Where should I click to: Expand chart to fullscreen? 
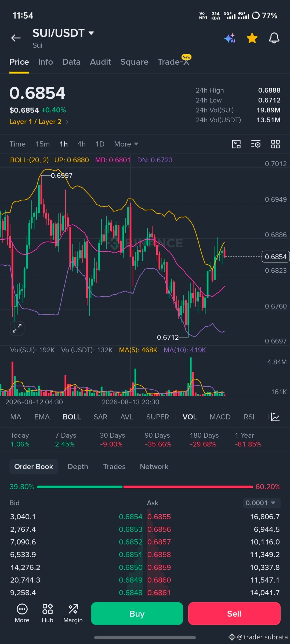pos(17,328)
